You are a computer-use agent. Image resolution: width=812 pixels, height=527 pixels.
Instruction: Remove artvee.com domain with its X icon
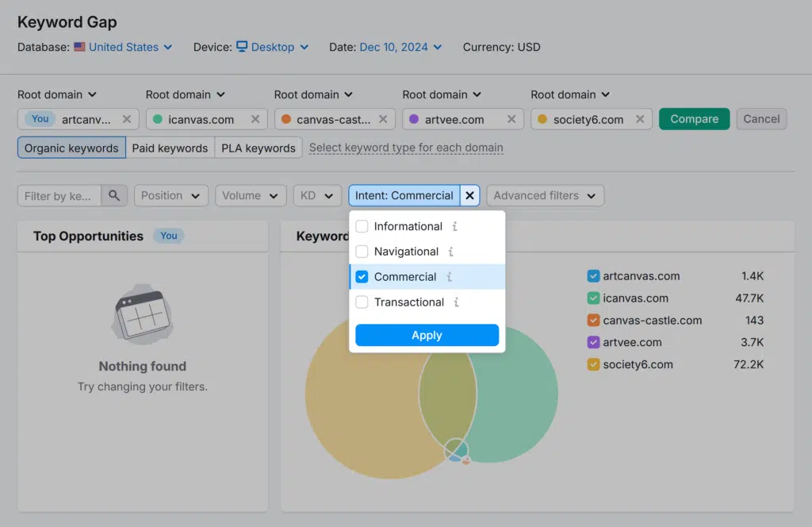(x=511, y=119)
